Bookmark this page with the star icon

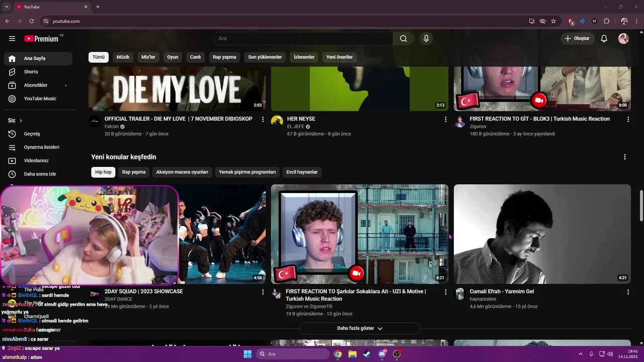tap(553, 21)
